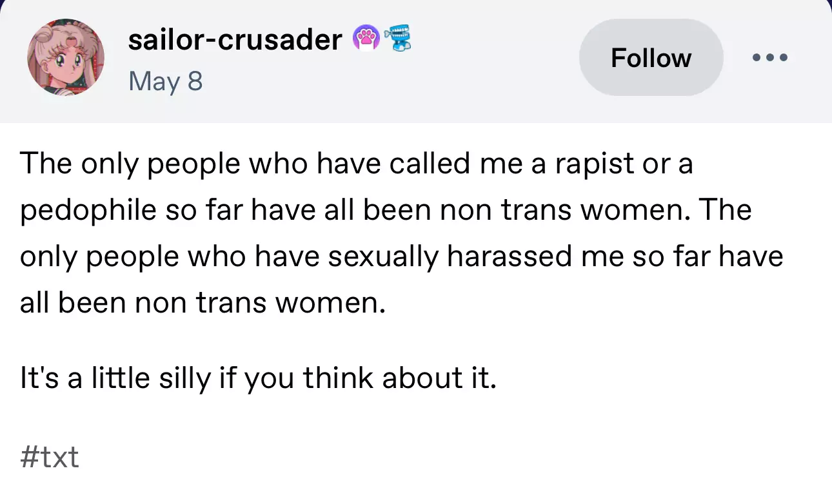Click the word "sexually" in the post

point(384,257)
